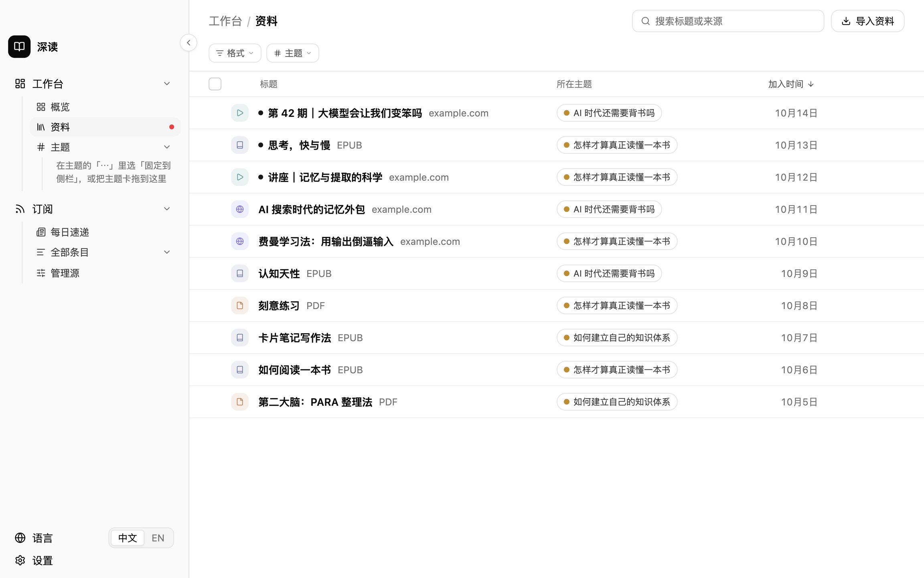Collapse the 工作台 sidebar section chevron
The width and height of the screenshot is (924, 578).
point(167,83)
